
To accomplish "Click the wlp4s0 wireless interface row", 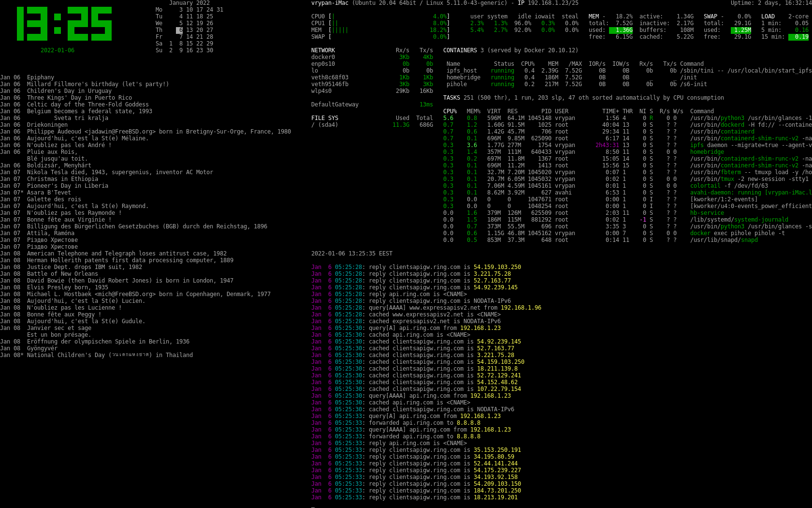I will click(x=372, y=91).
